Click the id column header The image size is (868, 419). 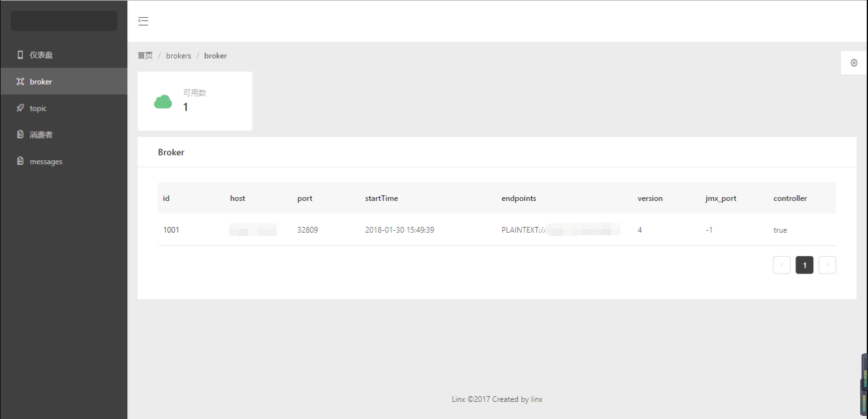click(x=166, y=198)
